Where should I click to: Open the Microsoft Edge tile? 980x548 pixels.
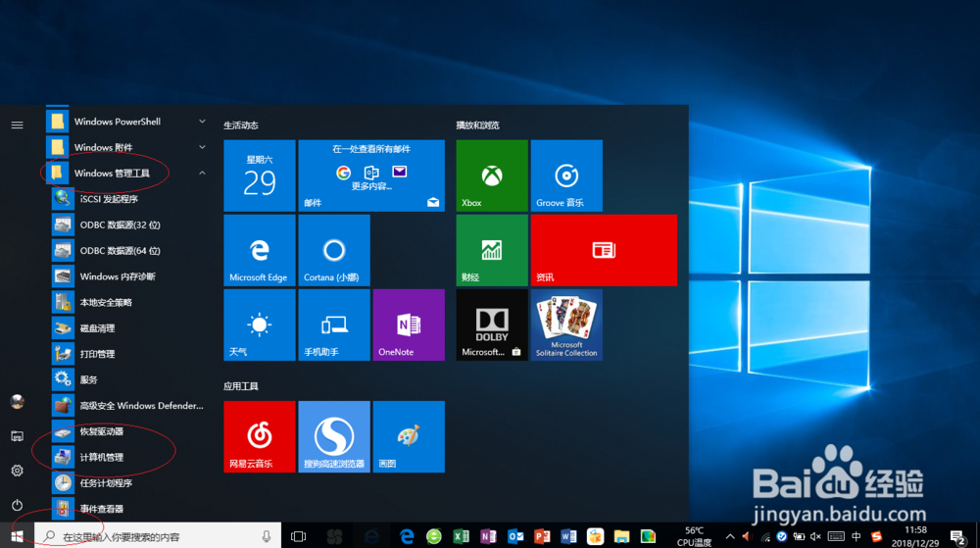tap(260, 250)
